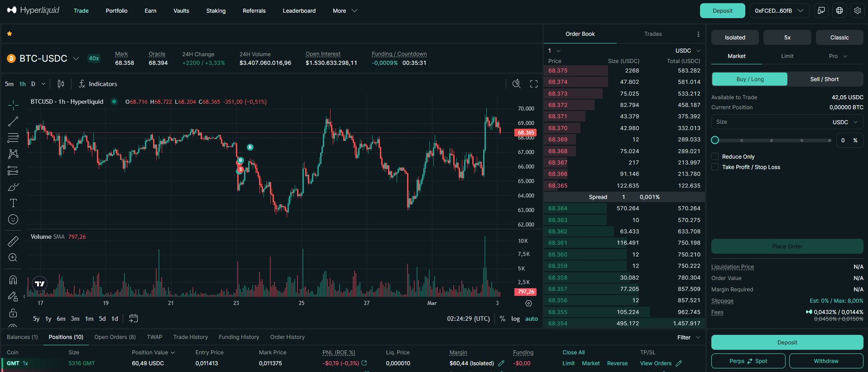Image resolution: width=868 pixels, height=372 pixels.
Task: Select the crosshair cursor tool
Action: [13, 105]
